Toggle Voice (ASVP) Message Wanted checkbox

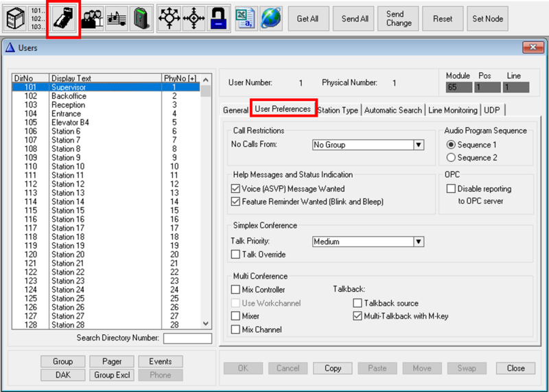click(x=235, y=189)
